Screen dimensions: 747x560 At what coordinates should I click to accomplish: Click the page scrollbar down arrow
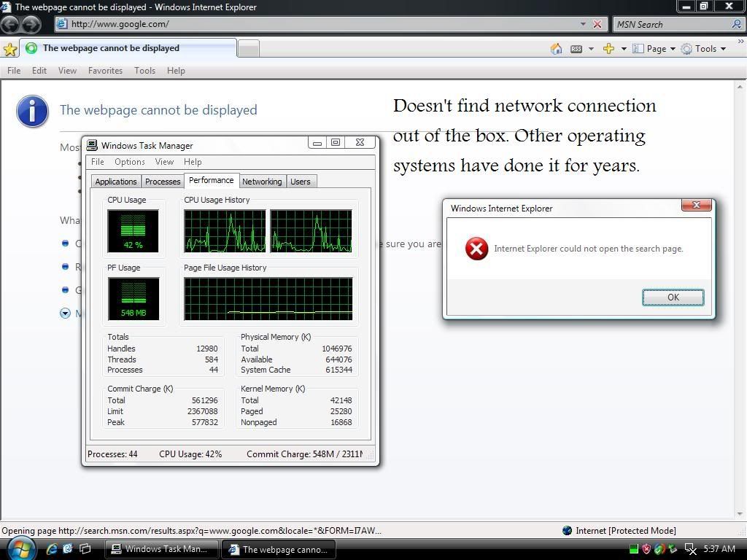click(x=740, y=514)
